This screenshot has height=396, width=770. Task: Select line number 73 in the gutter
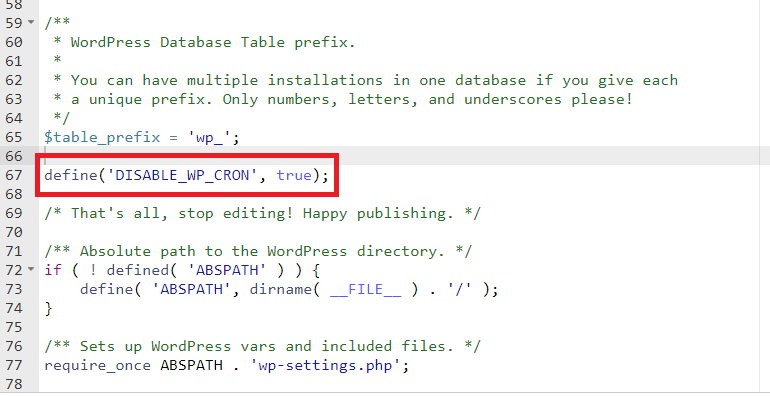click(14, 289)
